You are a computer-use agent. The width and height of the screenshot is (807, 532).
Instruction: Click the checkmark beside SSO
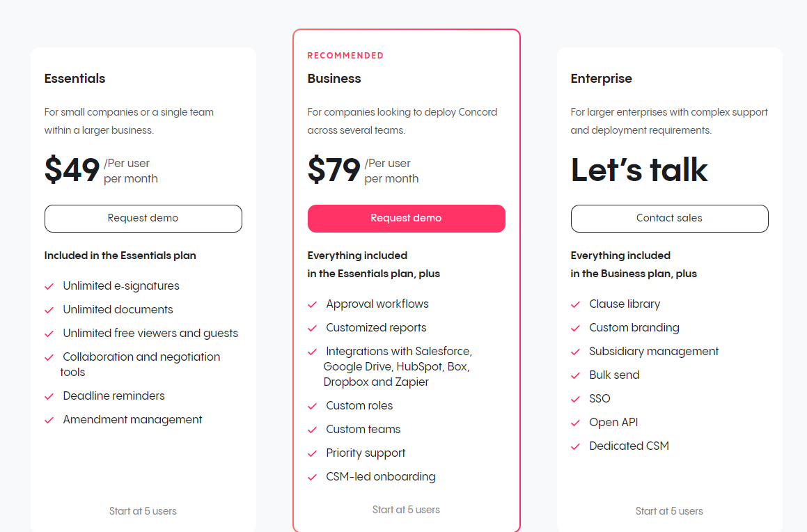(575, 398)
